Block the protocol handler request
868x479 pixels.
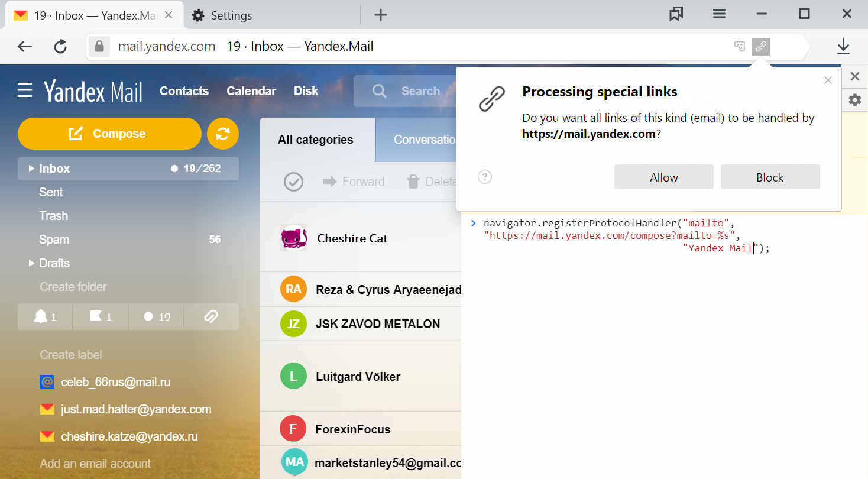[x=770, y=177]
